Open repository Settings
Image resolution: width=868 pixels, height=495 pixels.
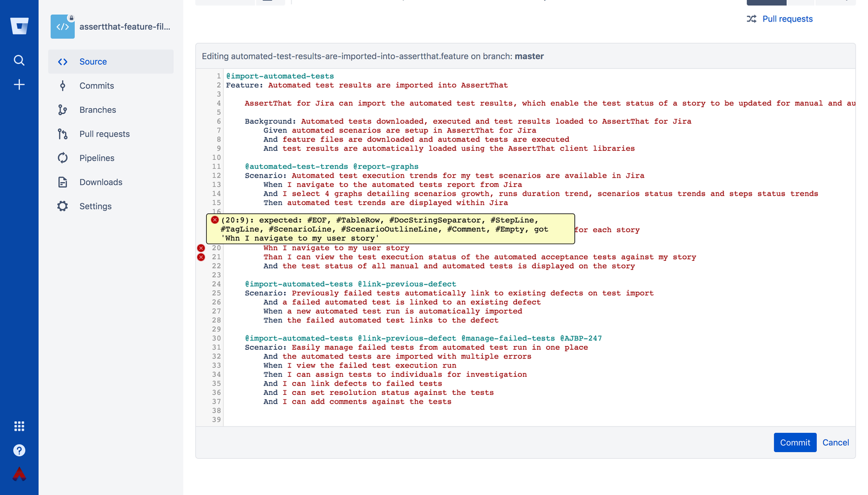coord(111,206)
